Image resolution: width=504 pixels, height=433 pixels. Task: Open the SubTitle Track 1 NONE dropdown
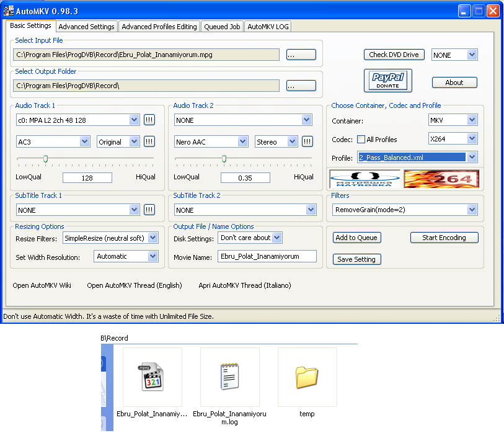click(77, 210)
